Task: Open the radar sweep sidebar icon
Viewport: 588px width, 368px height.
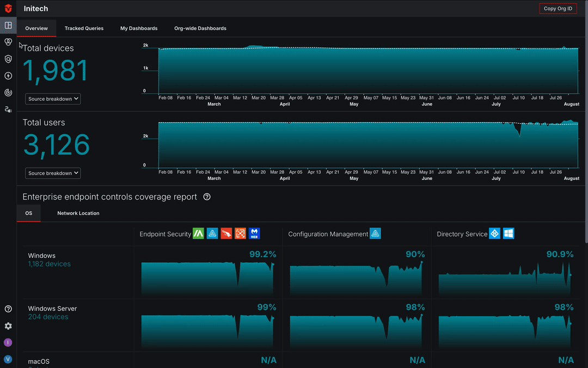Action: click(8, 92)
